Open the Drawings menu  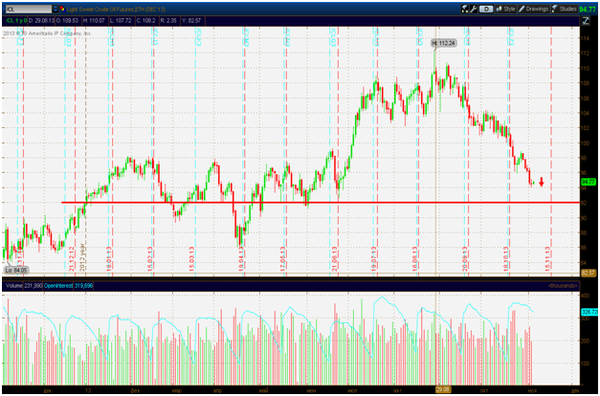click(534, 9)
